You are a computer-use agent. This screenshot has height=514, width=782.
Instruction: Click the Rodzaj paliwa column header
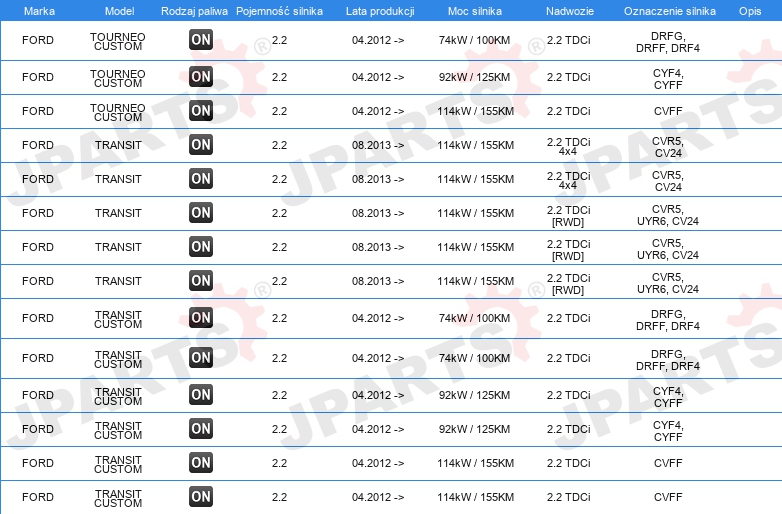[x=195, y=11]
